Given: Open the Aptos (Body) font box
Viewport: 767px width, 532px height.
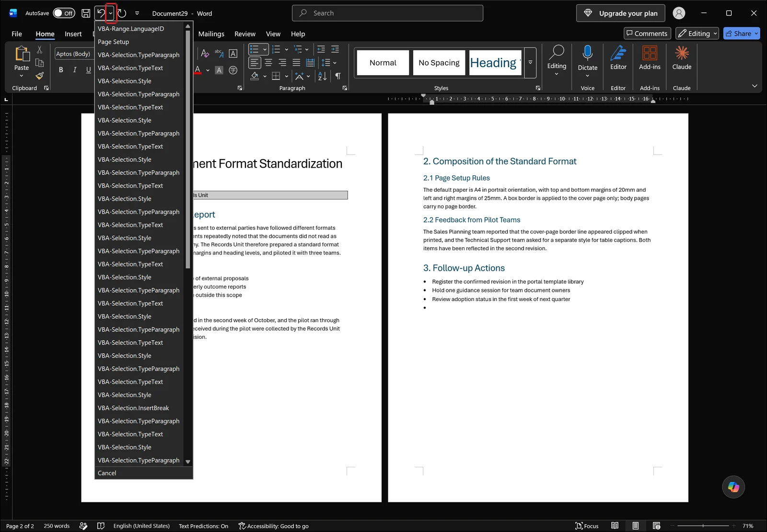Looking at the screenshot, I should point(73,54).
